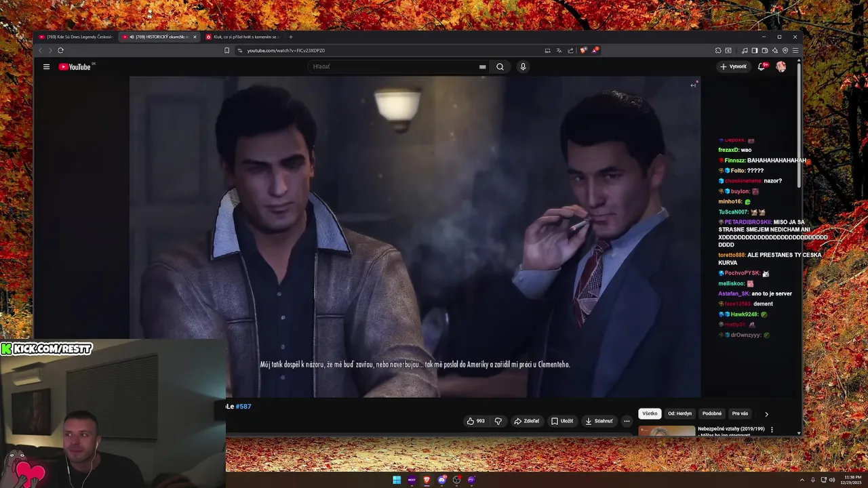Like the video with 993 likes

click(x=475, y=421)
